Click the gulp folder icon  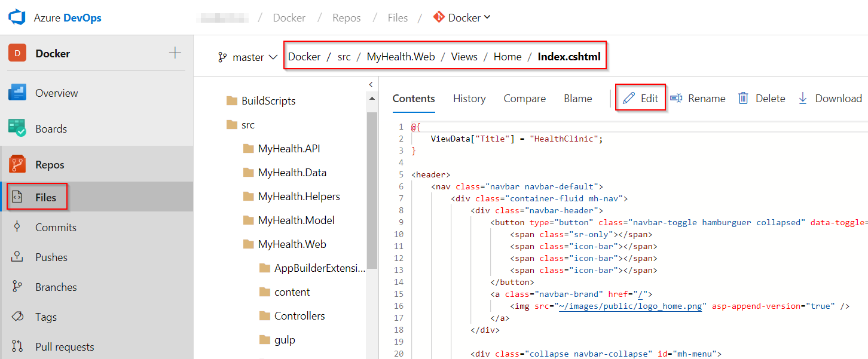click(x=265, y=340)
